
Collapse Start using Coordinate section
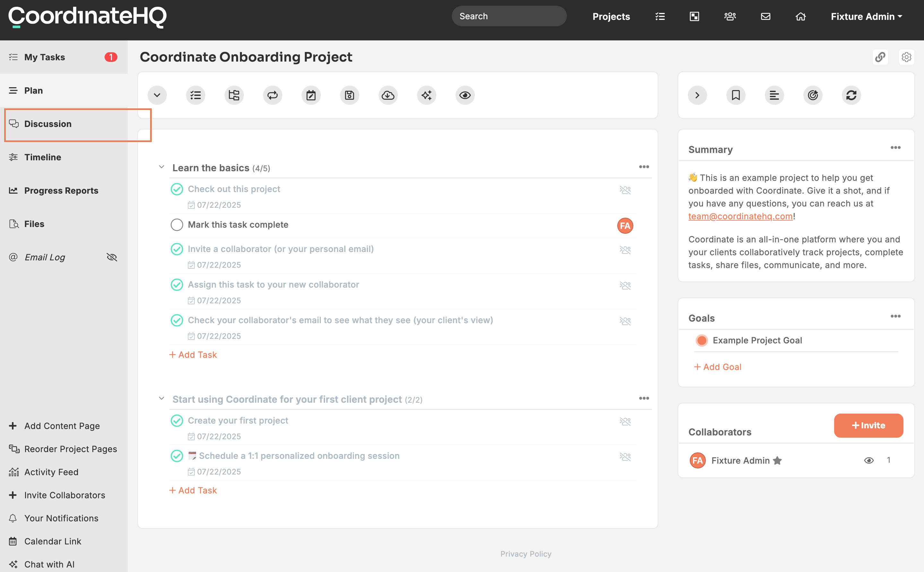coord(161,398)
